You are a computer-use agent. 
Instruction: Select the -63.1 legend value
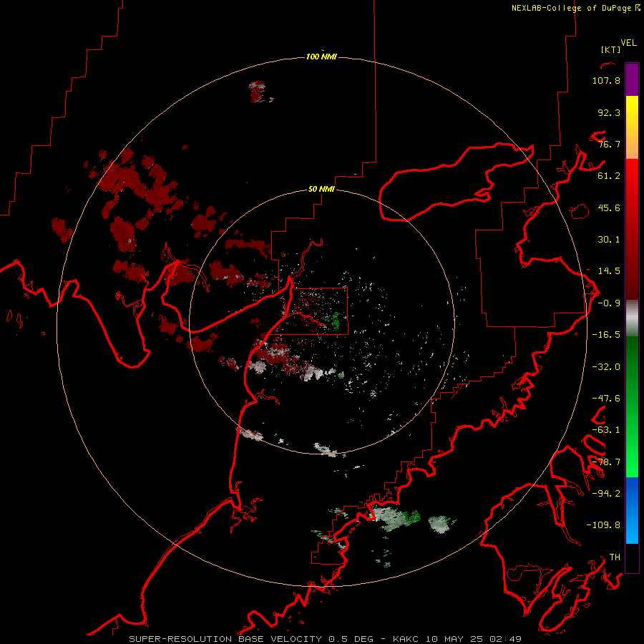(606, 430)
